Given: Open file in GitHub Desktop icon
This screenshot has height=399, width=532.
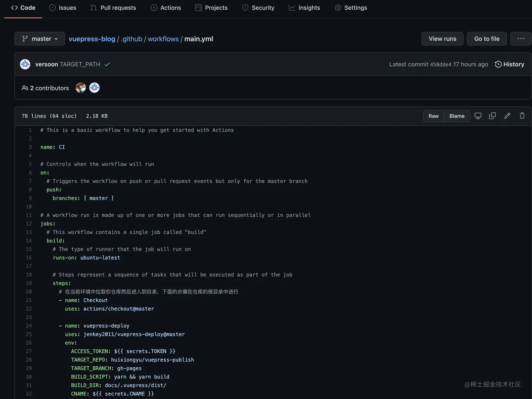Looking at the screenshot, I should point(478,116).
